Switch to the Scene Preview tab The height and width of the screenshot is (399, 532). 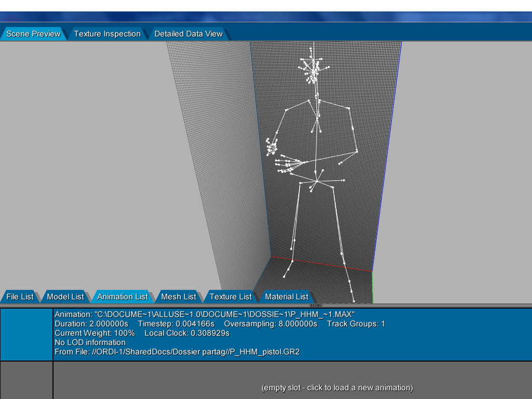pyautogui.click(x=33, y=34)
